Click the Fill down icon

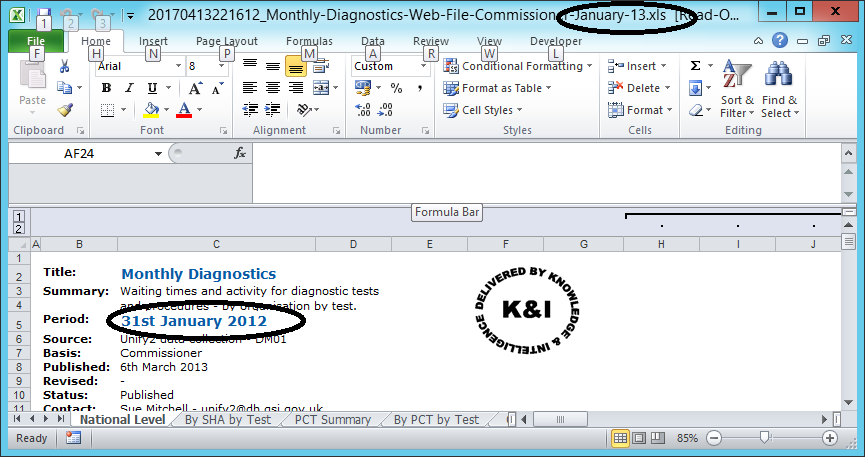click(x=695, y=88)
